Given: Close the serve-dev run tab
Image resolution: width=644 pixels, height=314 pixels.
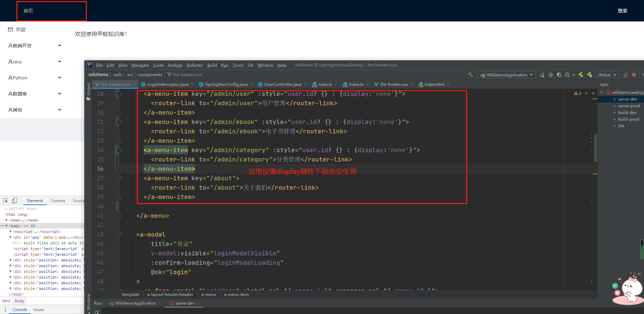Looking at the screenshot, I should pyautogui.click(x=198, y=303).
